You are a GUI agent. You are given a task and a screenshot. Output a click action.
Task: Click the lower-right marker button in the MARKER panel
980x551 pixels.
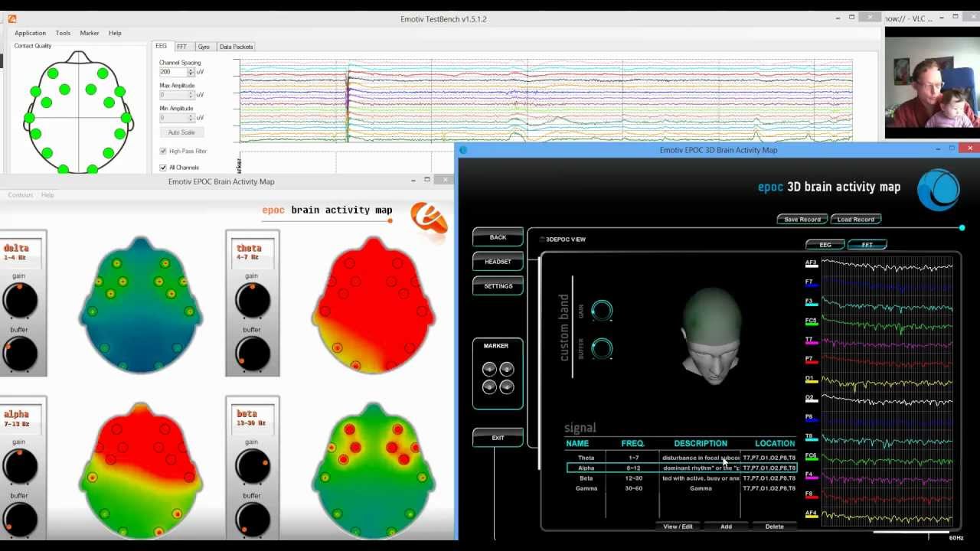point(506,386)
